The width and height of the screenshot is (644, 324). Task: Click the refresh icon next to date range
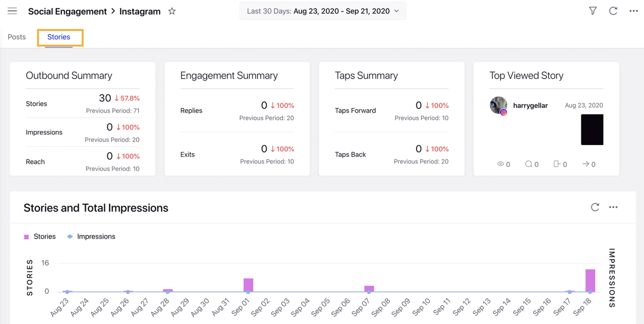tap(613, 11)
